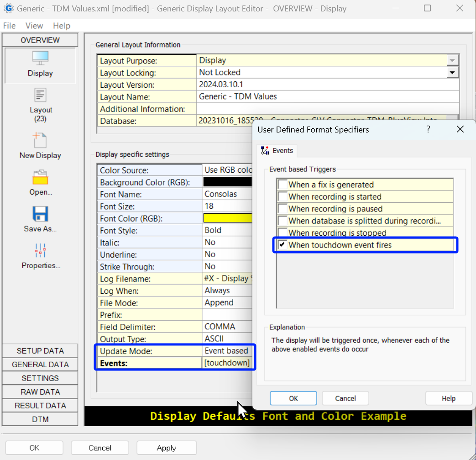Click the Log When value Always

pos(227,291)
